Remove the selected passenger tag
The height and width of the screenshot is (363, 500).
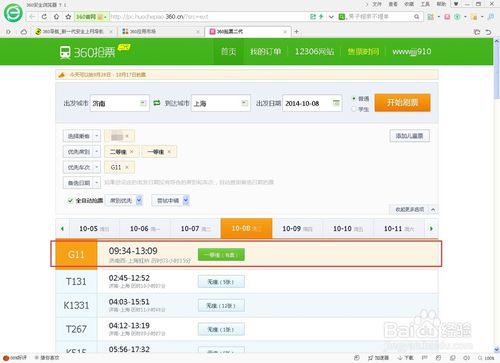[x=127, y=136]
